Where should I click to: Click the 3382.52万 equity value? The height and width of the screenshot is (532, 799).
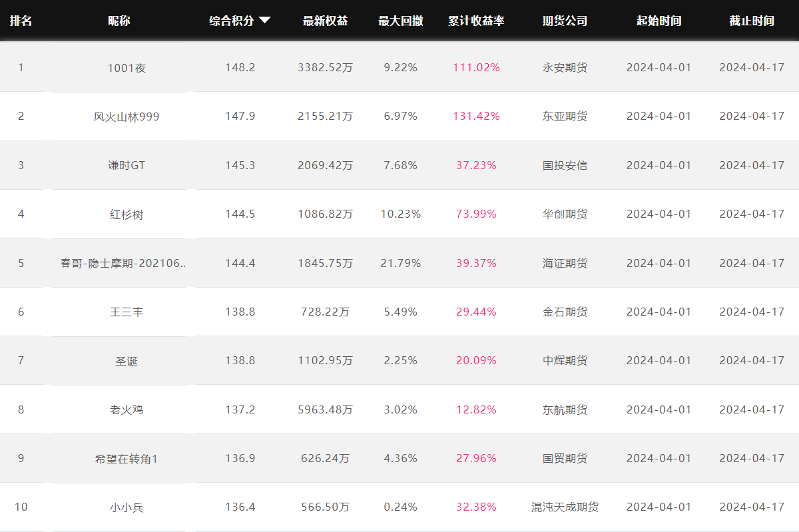coord(325,67)
